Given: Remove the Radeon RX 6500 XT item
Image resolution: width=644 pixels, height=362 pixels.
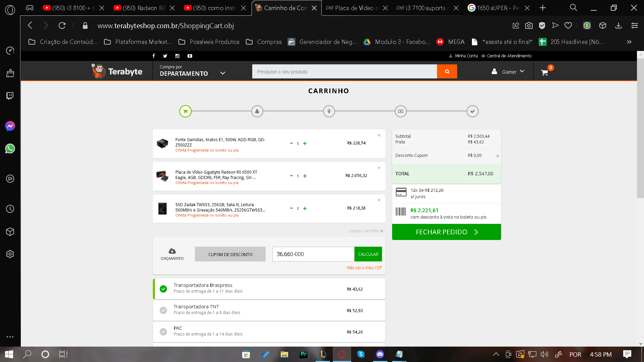Looking at the screenshot, I should pos(379,168).
